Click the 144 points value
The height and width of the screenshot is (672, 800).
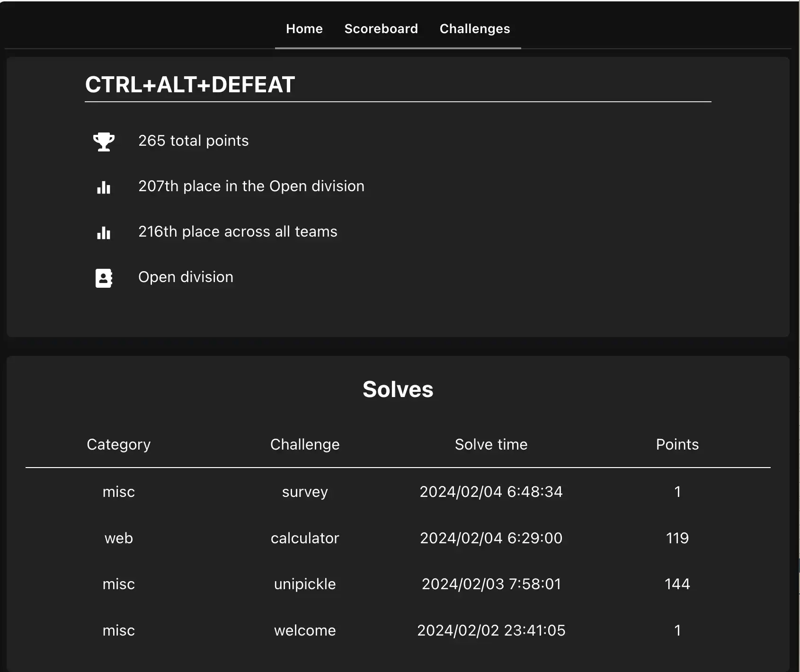677,584
